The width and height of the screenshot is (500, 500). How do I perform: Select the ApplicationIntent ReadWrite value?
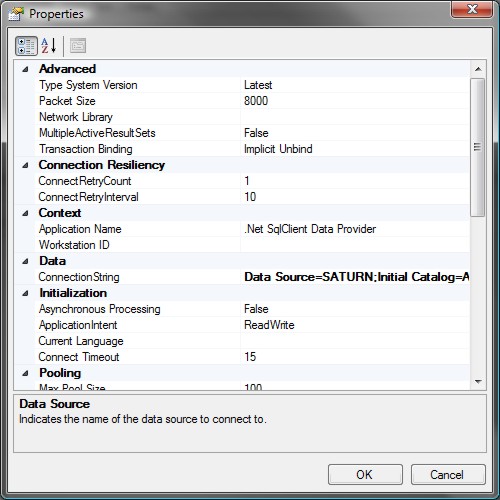pos(355,325)
